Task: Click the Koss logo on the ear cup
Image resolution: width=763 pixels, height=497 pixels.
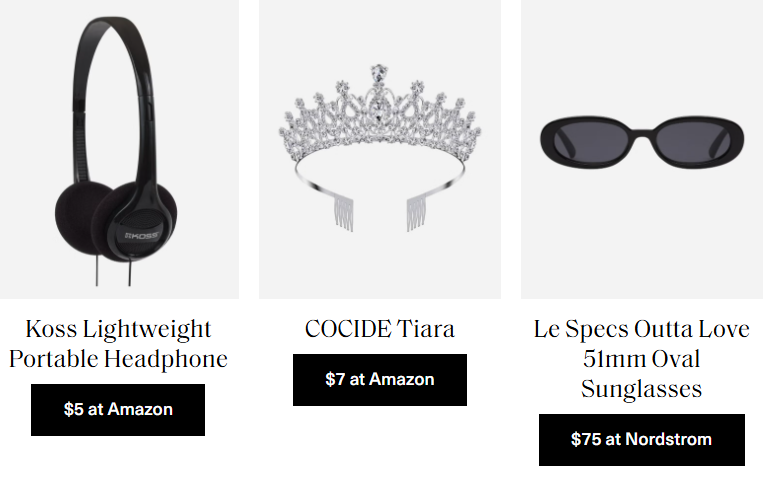Action: tap(142, 236)
